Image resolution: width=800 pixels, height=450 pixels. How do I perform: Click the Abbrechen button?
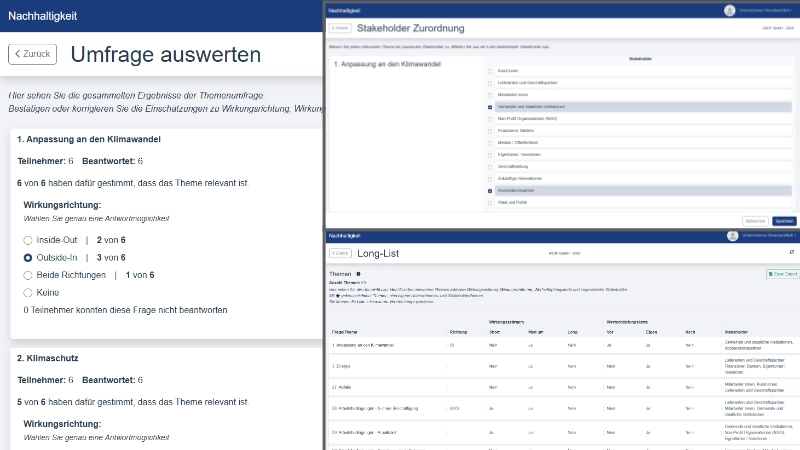pos(756,220)
